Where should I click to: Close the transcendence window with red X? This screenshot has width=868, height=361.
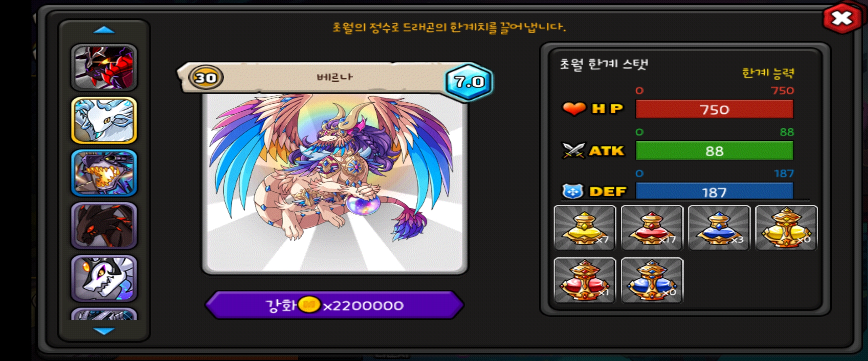[x=842, y=18]
